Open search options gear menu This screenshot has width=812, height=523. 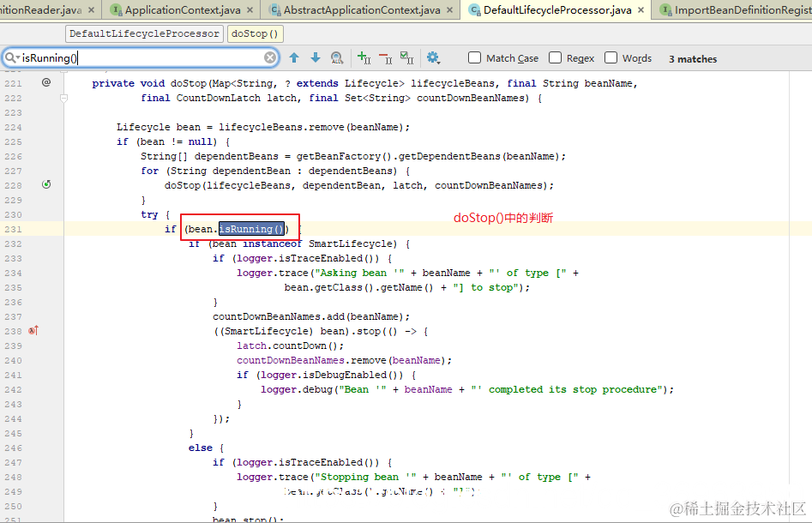tap(433, 58)
